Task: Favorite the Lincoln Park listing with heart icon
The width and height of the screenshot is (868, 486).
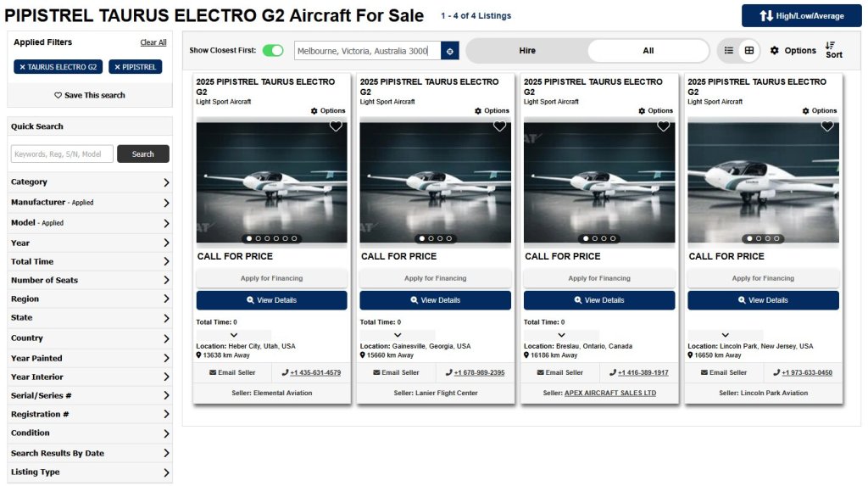Action: [827, 126]
